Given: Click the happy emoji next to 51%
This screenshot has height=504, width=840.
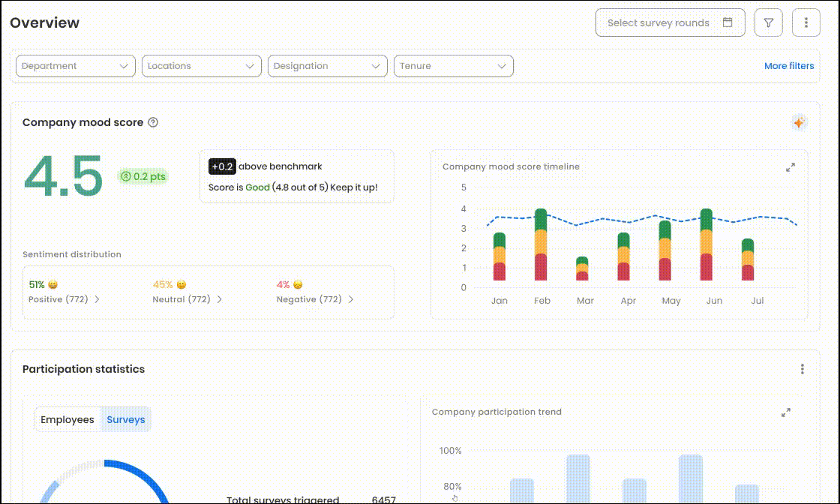Looking at the screenshot, I should coord(52,284).
